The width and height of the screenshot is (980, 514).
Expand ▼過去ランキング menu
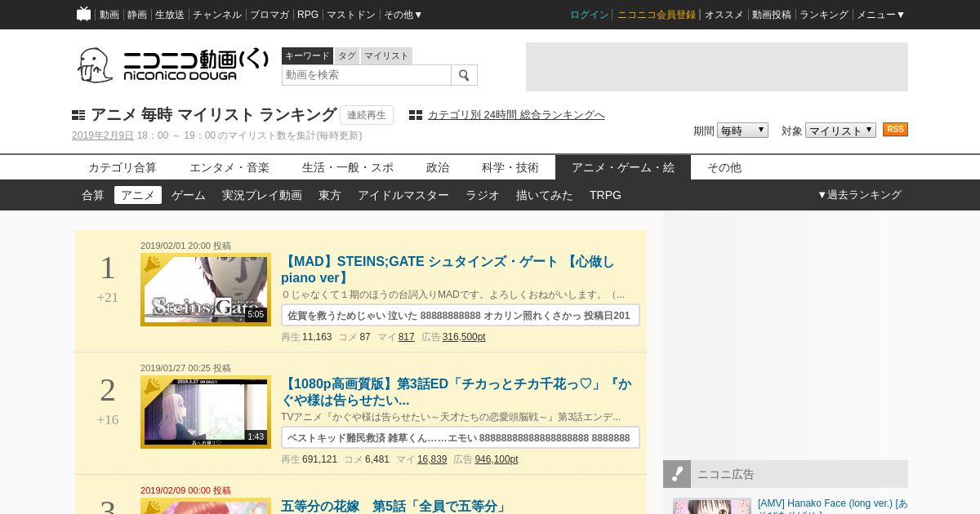859,195
